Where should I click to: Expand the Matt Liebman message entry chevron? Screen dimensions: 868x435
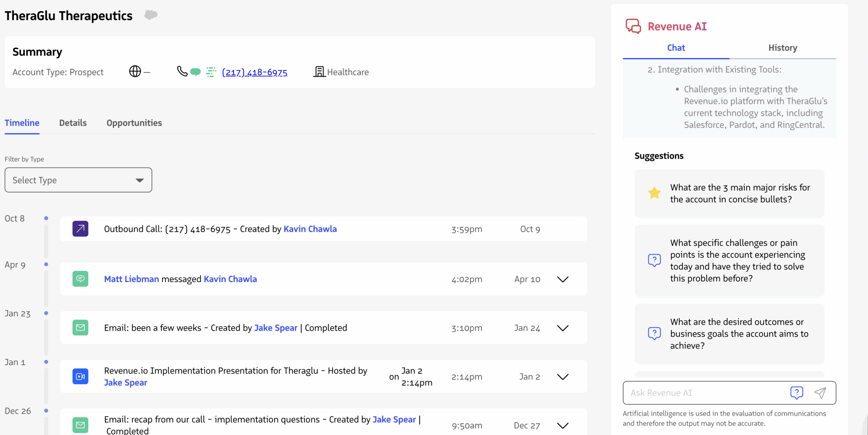563,279
